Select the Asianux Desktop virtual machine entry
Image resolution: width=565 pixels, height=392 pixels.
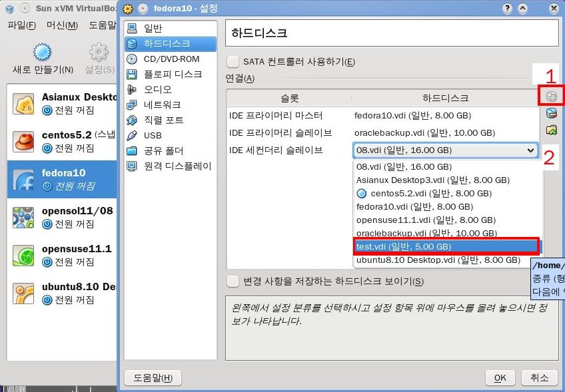click(62, 104)
